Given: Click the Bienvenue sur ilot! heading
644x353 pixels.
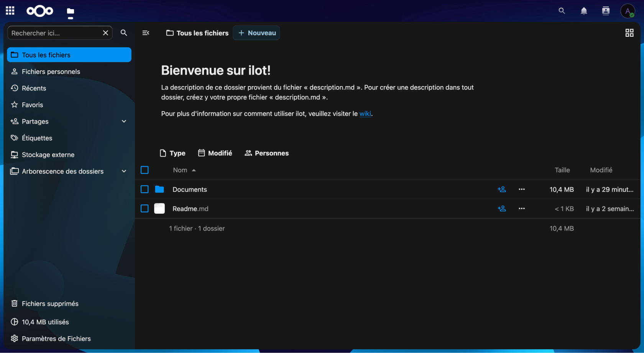Looking at the screenshot, I should point(216,70).
